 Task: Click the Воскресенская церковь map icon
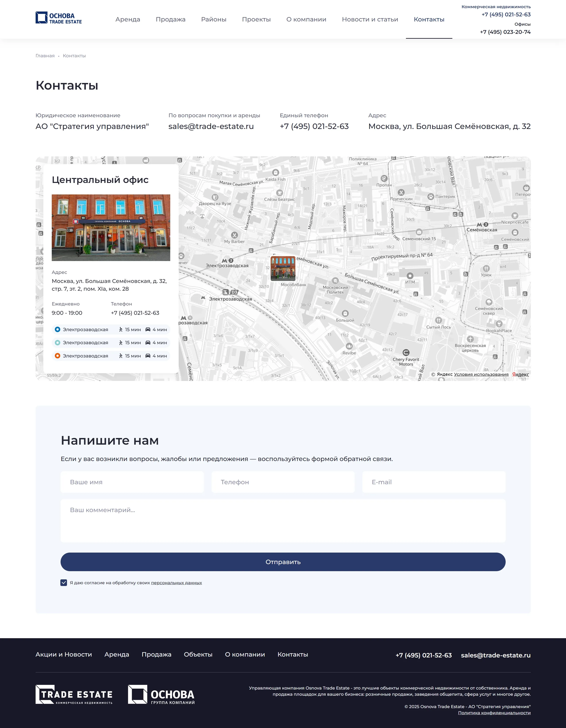470,339
